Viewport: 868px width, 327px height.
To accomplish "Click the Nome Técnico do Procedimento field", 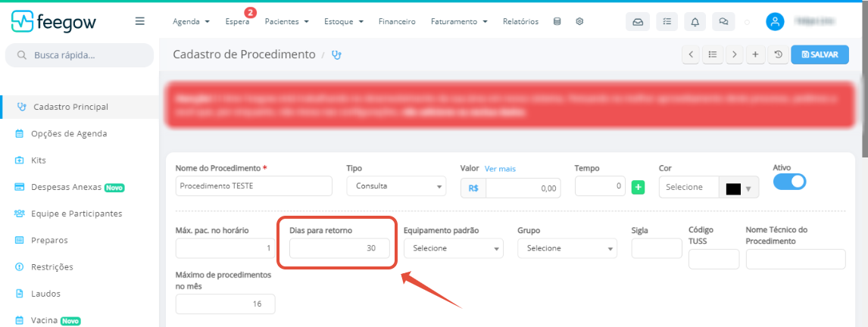I will (x=795, y=259).
